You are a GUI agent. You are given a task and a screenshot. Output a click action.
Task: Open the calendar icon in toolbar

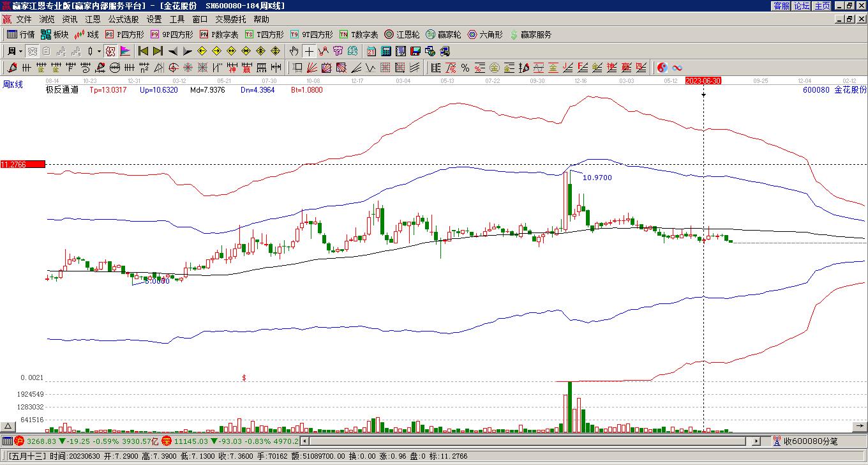coord(371,51)
